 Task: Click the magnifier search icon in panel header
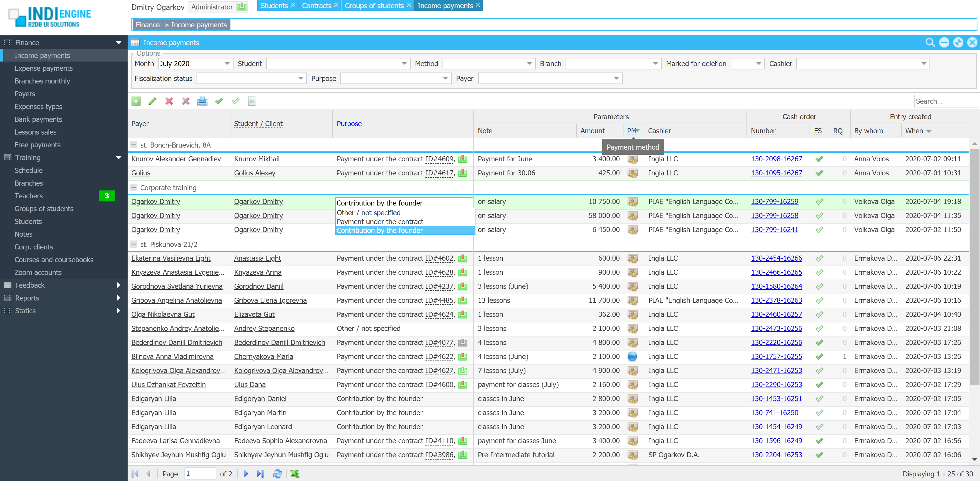coord(930,43)
